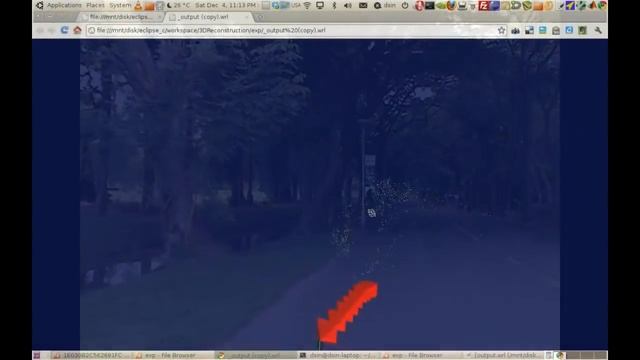Launch VLC from the top panel cone icon

click(138, 5)
